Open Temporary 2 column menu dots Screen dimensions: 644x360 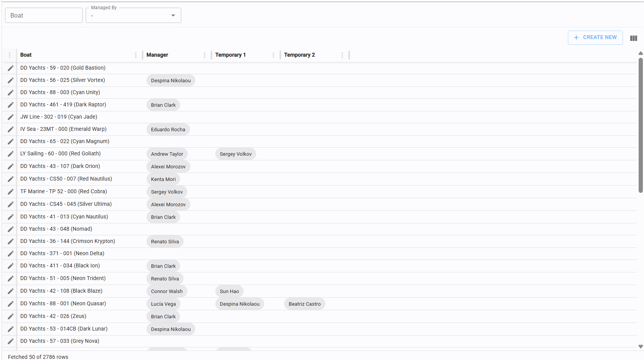coord(342,55)
